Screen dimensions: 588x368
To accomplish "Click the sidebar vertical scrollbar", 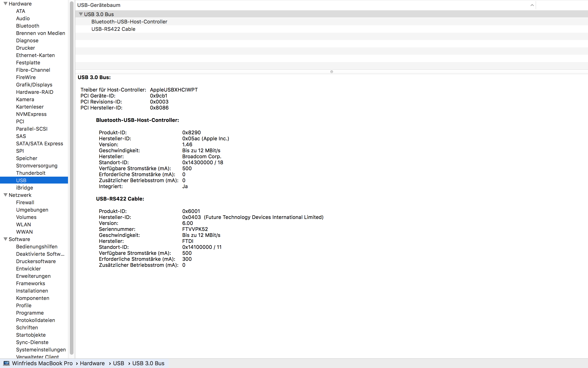I will pyautogui.click(x=71, y=178).
